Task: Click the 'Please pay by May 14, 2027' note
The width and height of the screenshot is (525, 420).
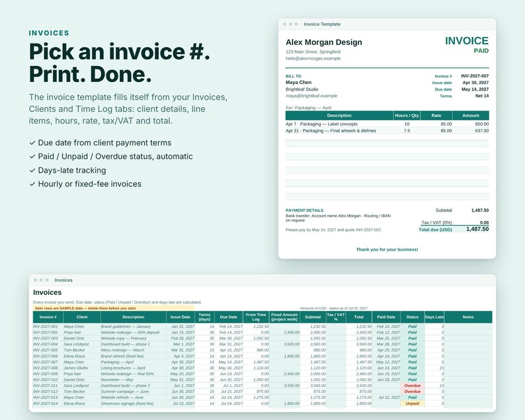Action: tap(333, 230)
